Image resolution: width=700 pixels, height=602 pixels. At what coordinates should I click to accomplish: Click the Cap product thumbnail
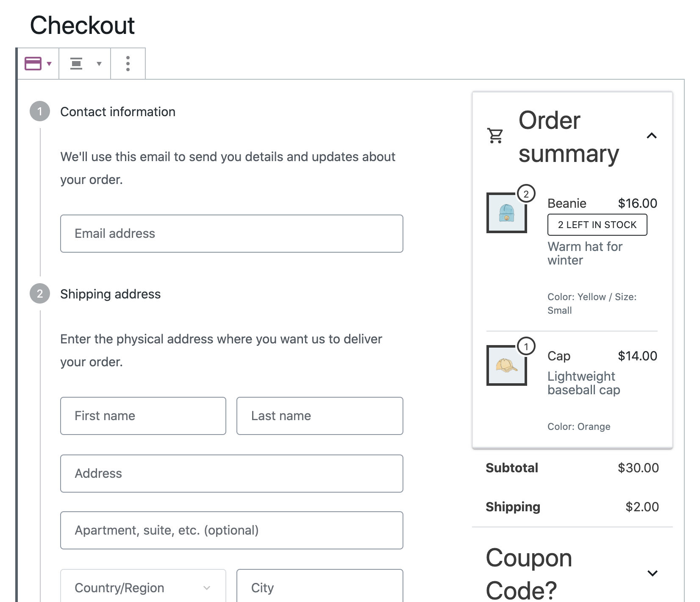[x=506, y=365]
